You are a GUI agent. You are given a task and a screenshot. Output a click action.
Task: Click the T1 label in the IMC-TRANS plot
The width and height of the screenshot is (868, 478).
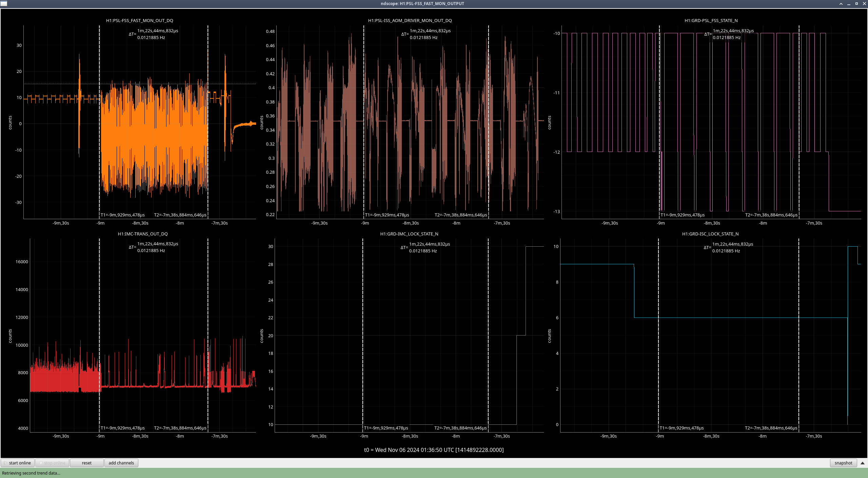(123, 428)
